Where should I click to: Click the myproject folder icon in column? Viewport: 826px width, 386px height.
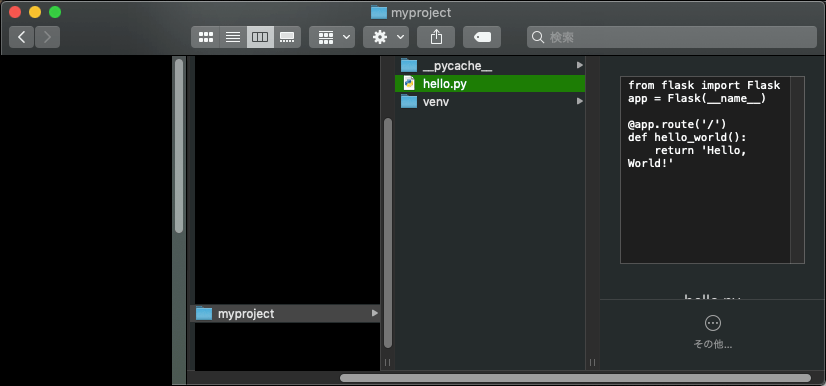pos(204,313)
